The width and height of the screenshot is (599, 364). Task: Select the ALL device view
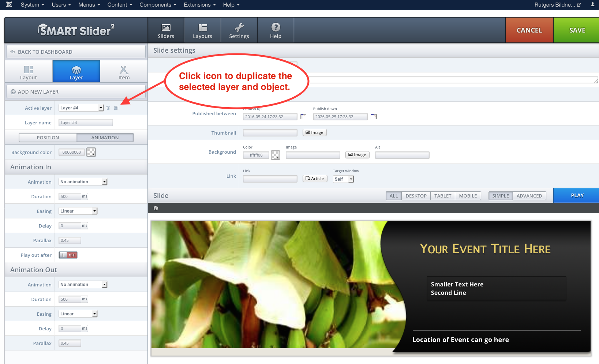click(394, 196)
